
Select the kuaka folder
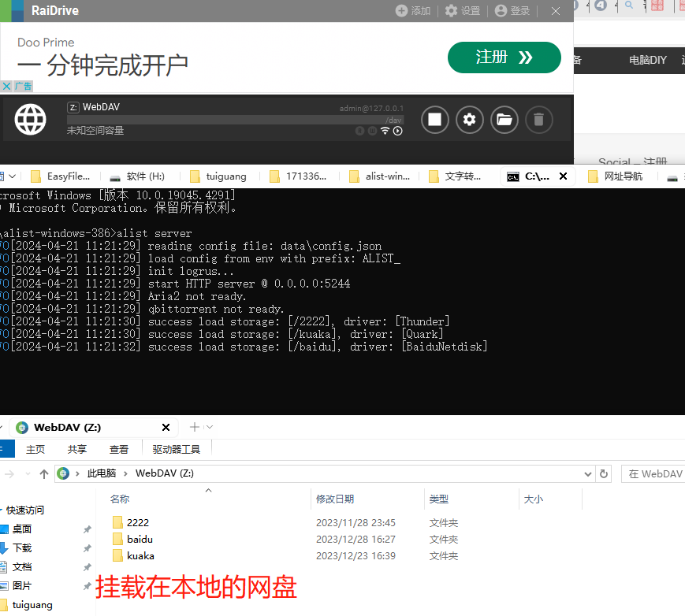tap(133, 556)
